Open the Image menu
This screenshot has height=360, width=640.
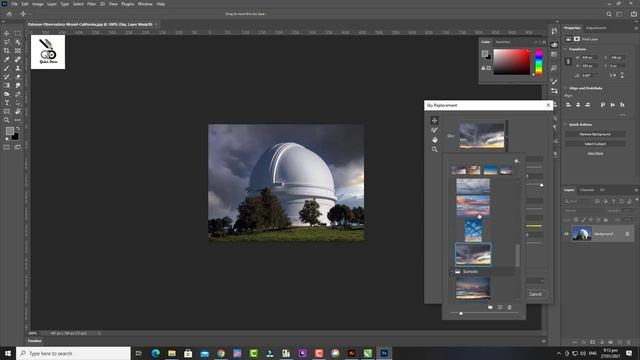38,4
